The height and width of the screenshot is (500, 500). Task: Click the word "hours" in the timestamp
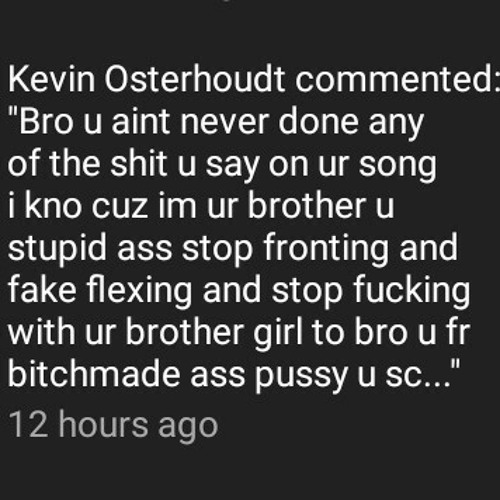pyautogui.click(x=103, y=424)
